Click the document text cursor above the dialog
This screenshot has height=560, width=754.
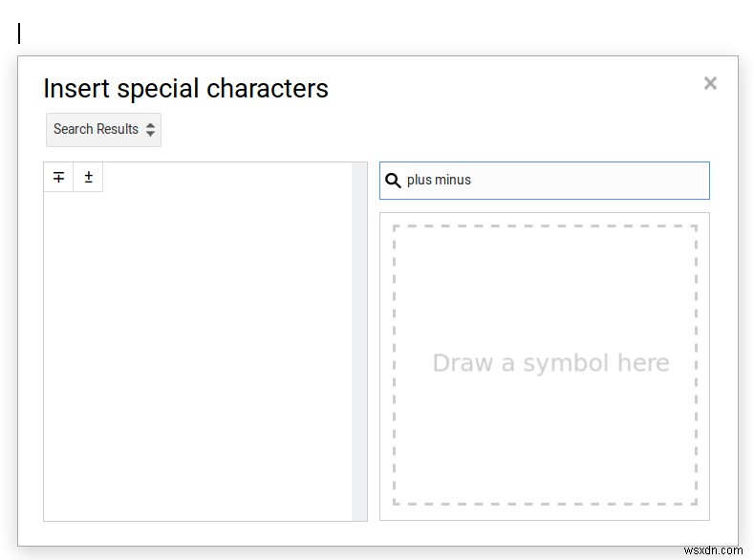[19, 33]
